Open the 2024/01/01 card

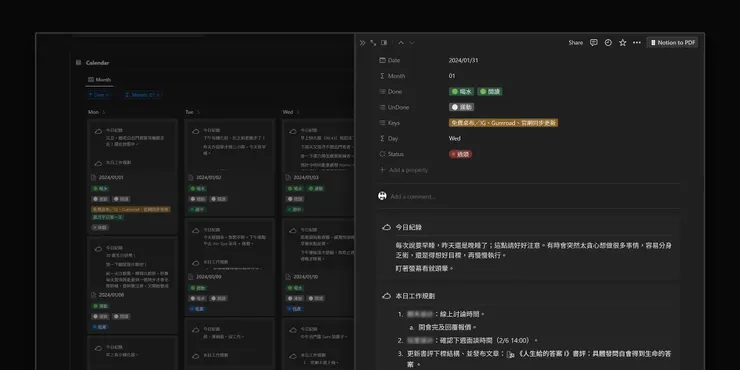point(132,177)
